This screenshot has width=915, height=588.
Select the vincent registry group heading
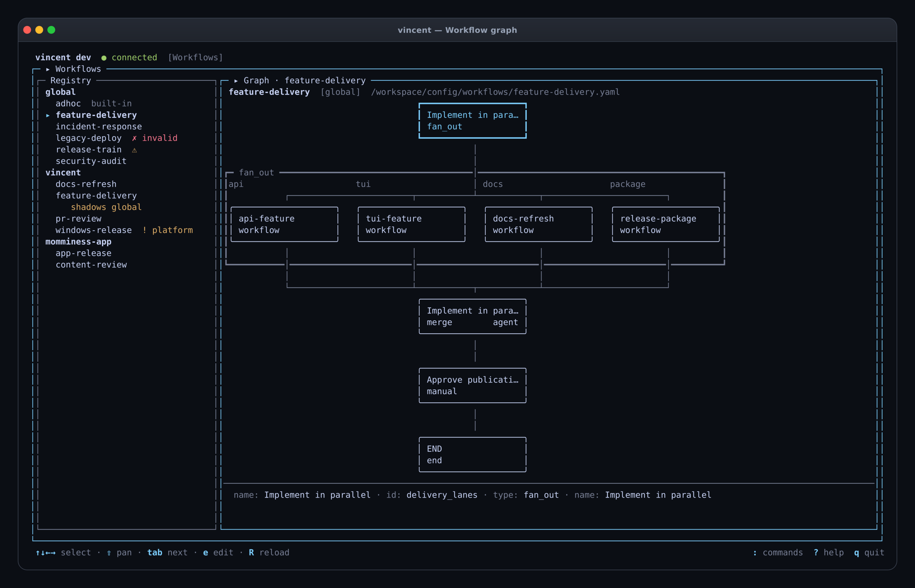click(x=63, y=173)
